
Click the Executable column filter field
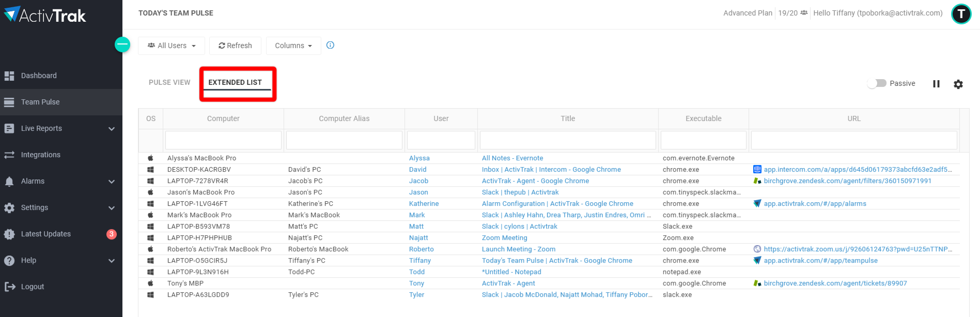click(x=704, y=140)
